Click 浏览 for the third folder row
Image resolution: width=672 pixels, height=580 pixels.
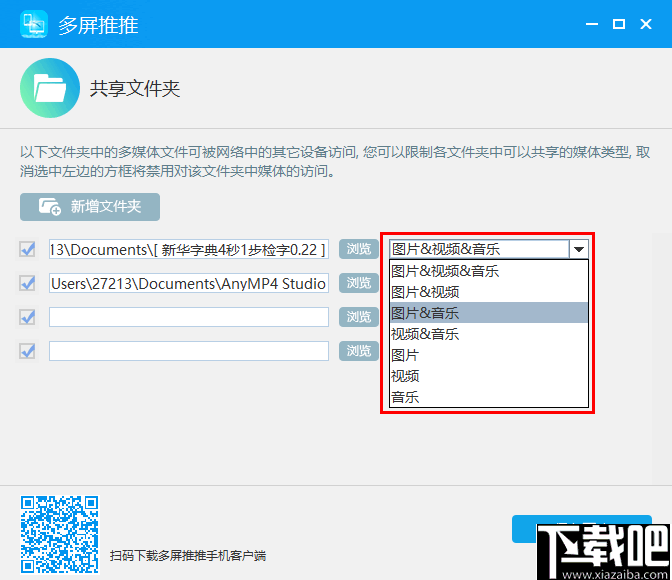click(359, 317)
